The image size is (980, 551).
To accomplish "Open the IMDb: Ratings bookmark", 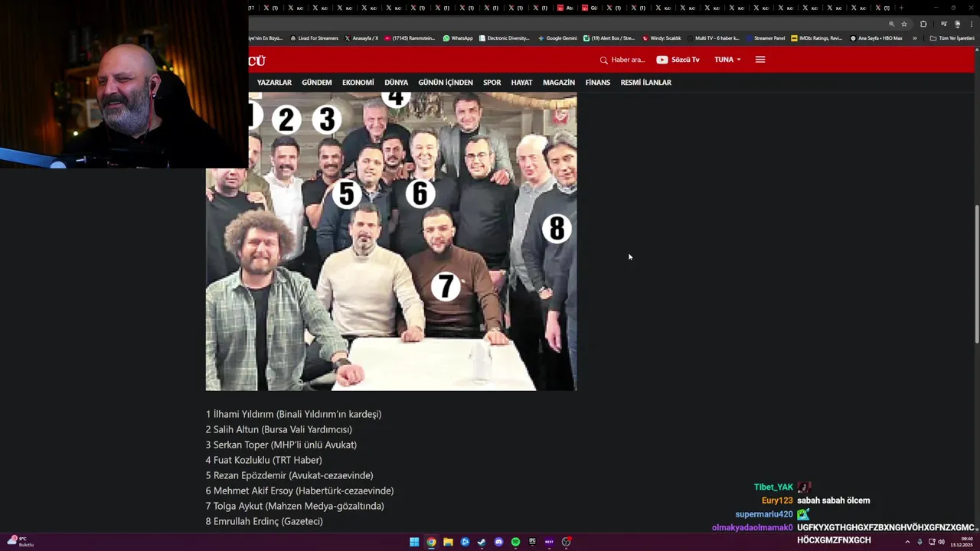I will (816, 38).
